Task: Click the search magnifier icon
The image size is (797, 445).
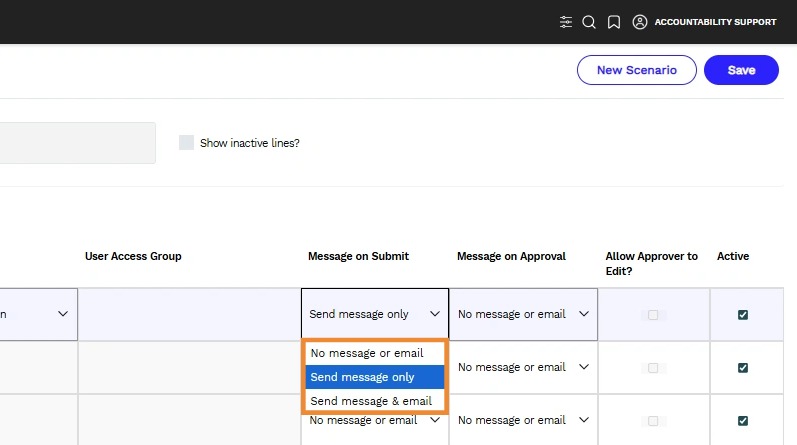Action: point(589,22)
